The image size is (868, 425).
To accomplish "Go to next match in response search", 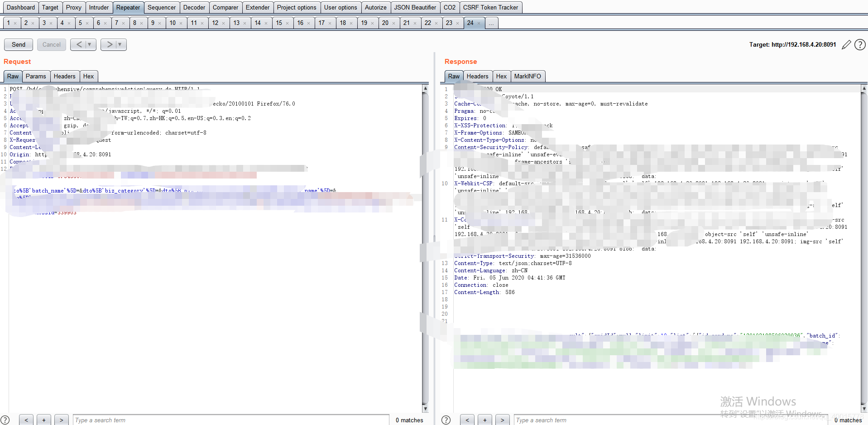I will [503, 420].
